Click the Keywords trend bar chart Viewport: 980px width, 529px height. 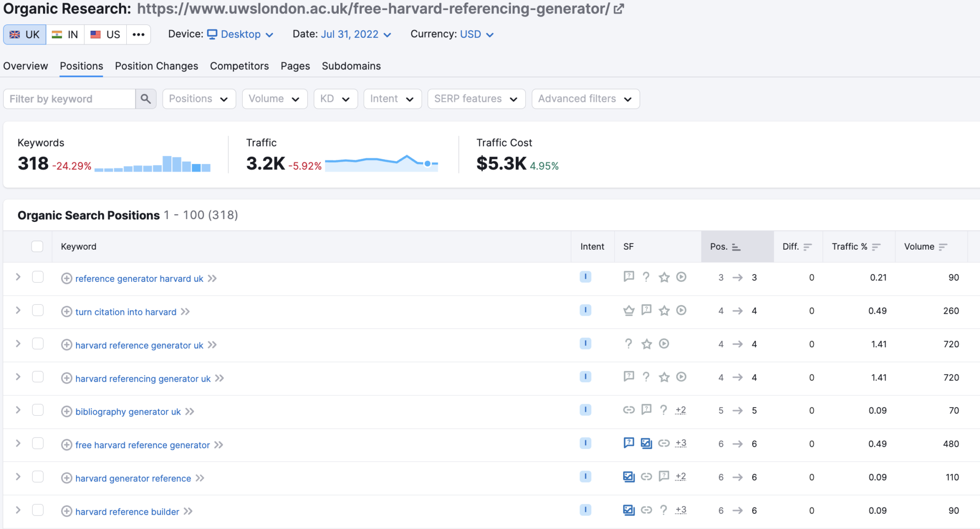tap(153, 164)
